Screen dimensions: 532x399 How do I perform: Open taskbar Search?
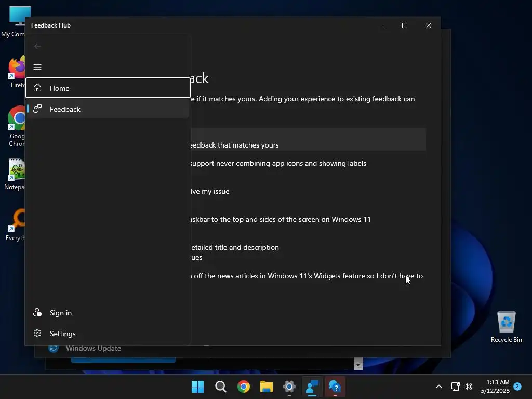point(220,387)
